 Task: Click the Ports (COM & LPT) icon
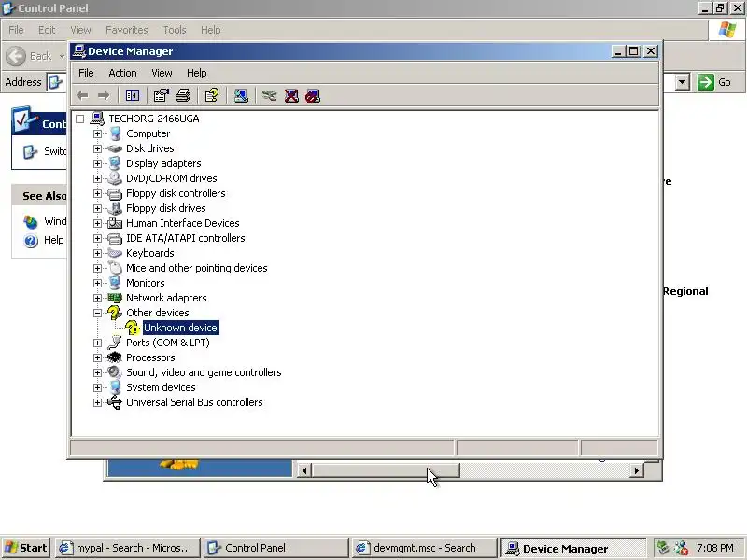pyautogui.click(x=114, y=343)
